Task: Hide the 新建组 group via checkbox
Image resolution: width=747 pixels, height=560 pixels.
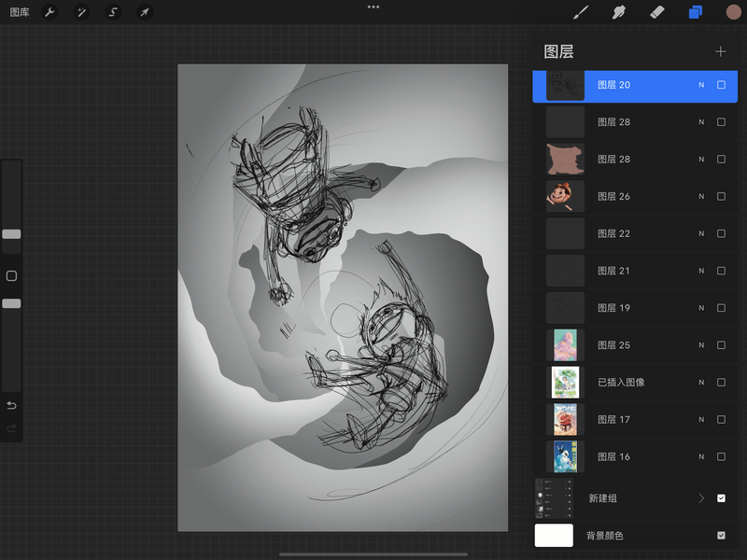Action: click(x=721, y=498)
